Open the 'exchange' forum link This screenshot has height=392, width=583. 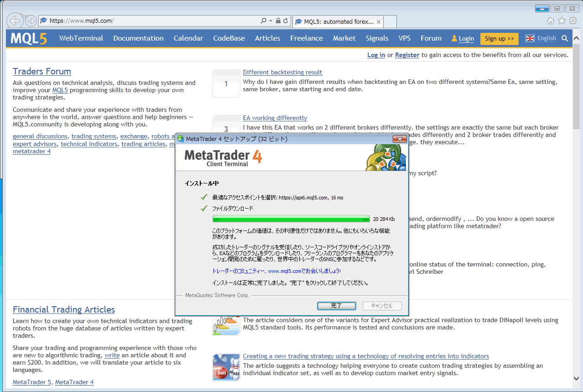[x=134, y=136]
